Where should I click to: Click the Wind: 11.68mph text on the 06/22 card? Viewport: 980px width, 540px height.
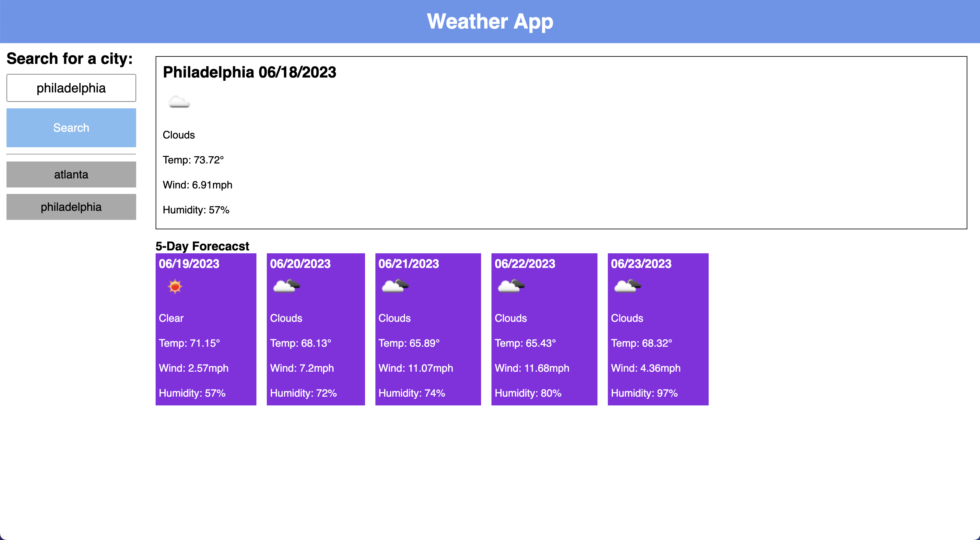[531, 368]
